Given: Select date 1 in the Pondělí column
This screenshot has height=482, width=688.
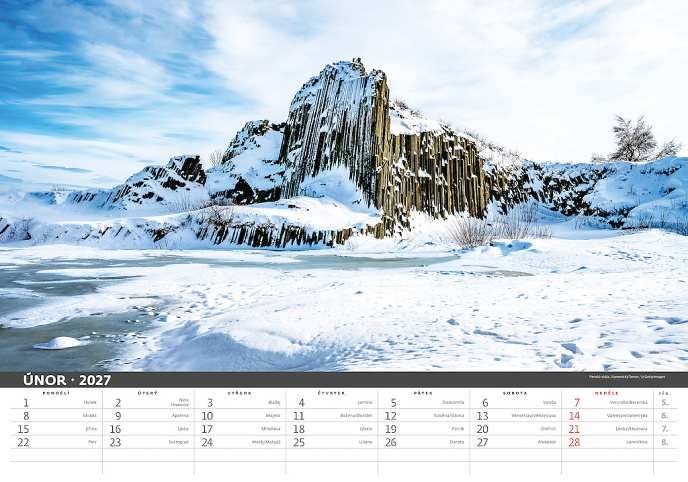Looking at the screenshot, I should pyautogui.click(x=26, y=403).
